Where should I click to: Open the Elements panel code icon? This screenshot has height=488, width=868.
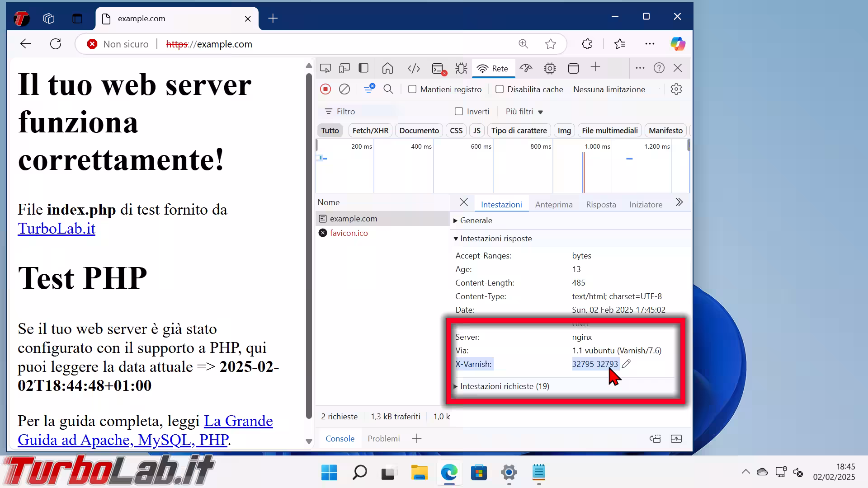(414, 68)
